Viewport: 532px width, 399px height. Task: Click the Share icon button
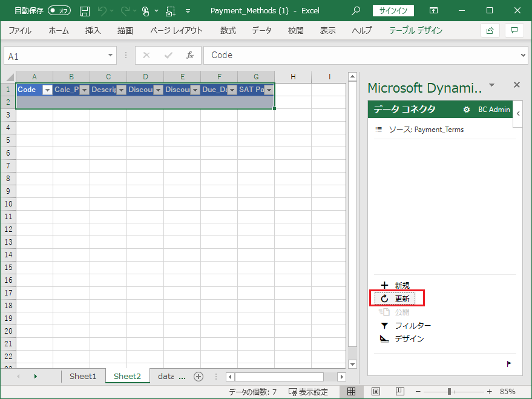click(490, 30)
